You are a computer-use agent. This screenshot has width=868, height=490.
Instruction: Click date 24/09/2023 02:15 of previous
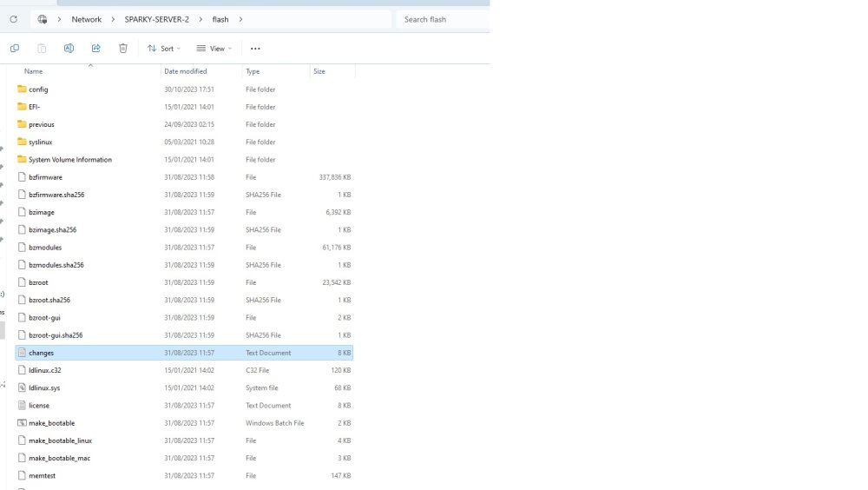pos(188,125)
